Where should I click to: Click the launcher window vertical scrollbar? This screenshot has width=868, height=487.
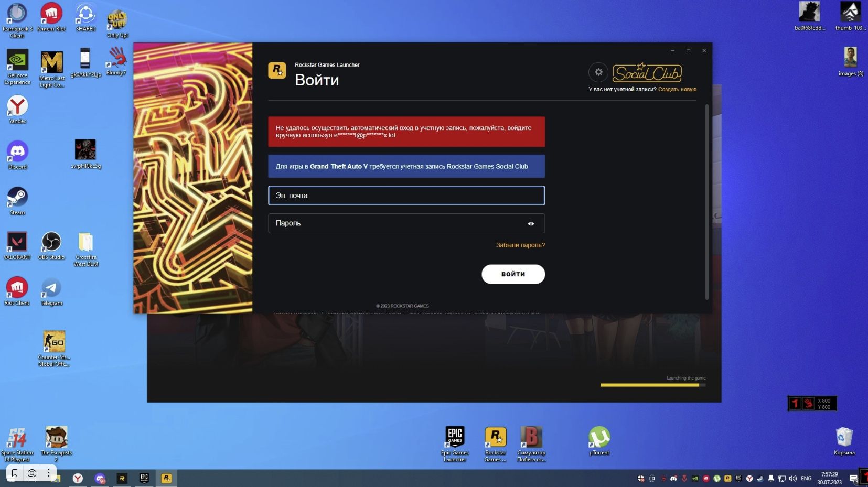pyautogui.click(x=706, y=202)
